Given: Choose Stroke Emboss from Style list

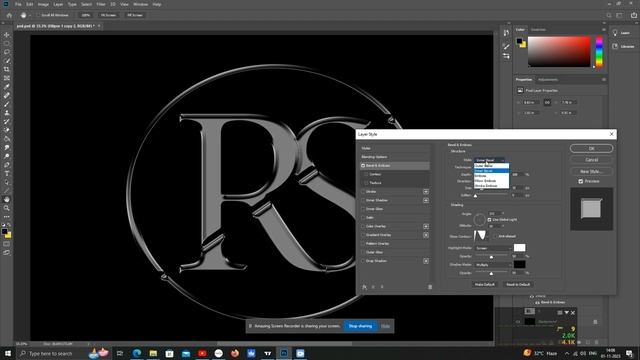Looking at the screenshot, I should (x=491, y=185).
